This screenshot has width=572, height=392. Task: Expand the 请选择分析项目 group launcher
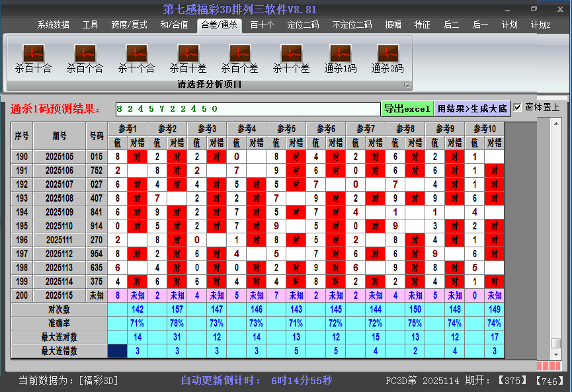point(407,85)
